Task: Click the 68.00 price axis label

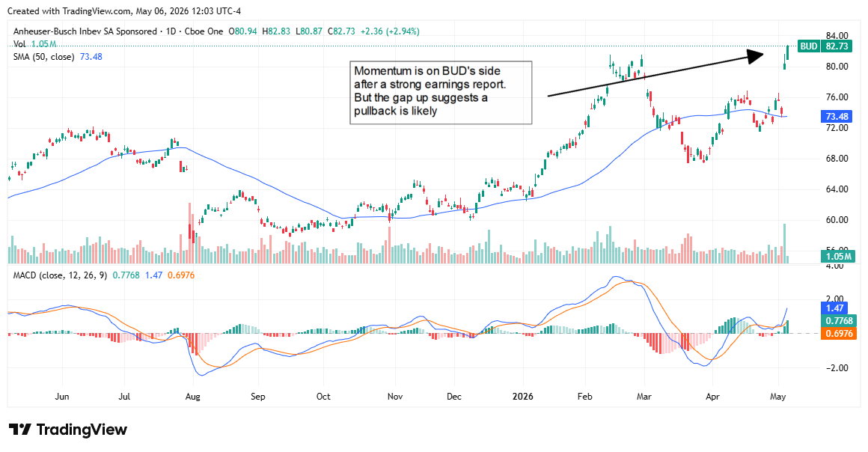Action: pos(837,159)
